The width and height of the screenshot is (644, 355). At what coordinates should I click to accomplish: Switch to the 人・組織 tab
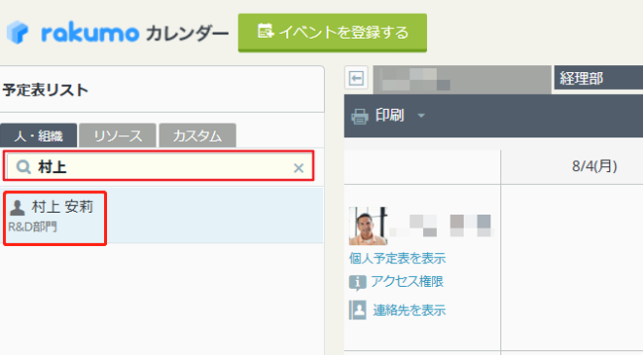(38, 135)
